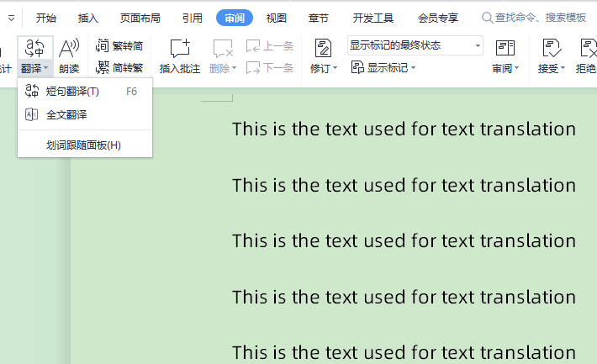Expand the 修订 dropdown arrow
The height and width of the screenshot is (364, 597).
335,68
